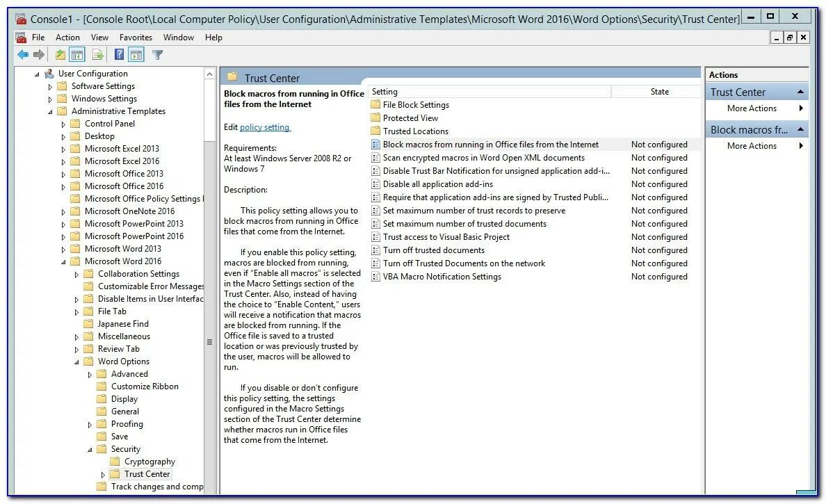Toggle Show/Hide Action Pane toolbar icon
This screenshot has height=504, width=826.
136,55
